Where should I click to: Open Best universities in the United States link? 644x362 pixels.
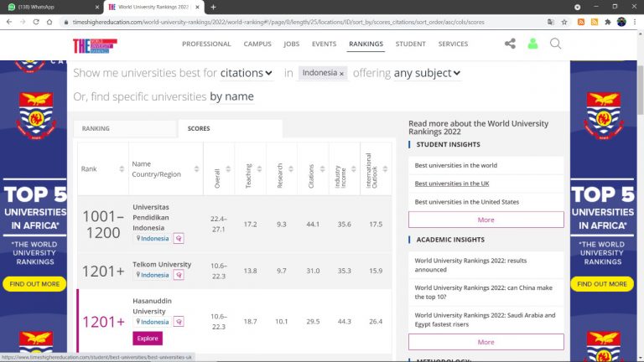tap(466, 202)
